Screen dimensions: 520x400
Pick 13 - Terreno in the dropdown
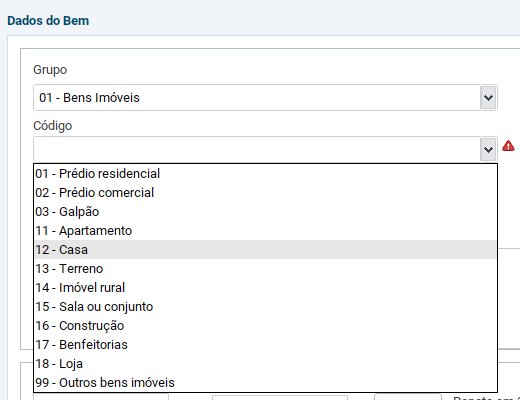coord(265,268)
